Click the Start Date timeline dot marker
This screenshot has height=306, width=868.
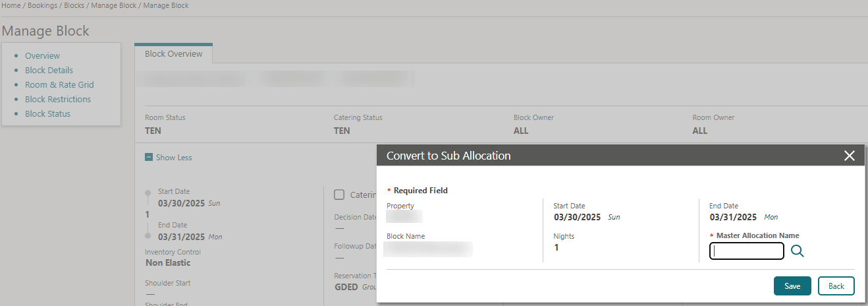(x=148, y=193)
